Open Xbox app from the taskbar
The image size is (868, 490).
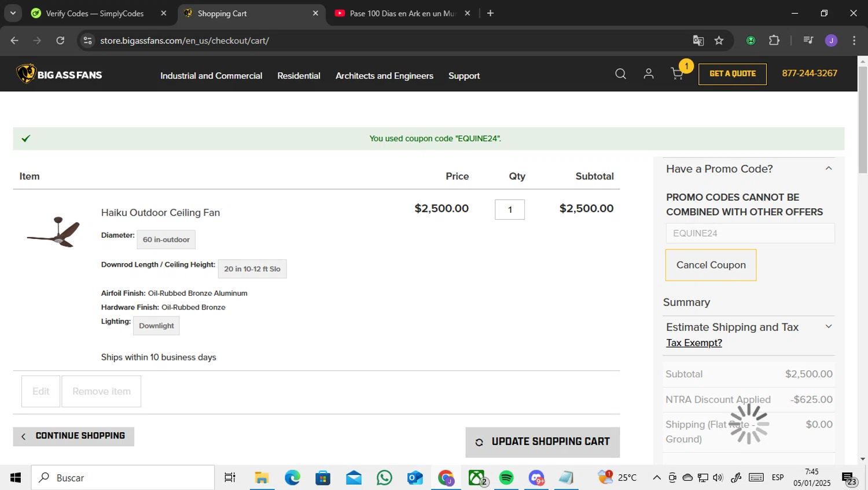(477, 478)
